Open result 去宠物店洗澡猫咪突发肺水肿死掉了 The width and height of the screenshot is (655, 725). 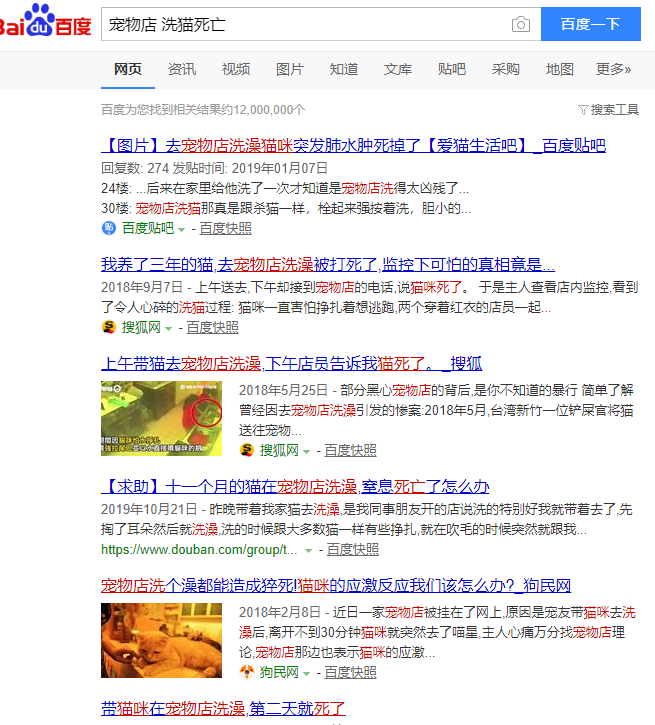pos(353,146)
